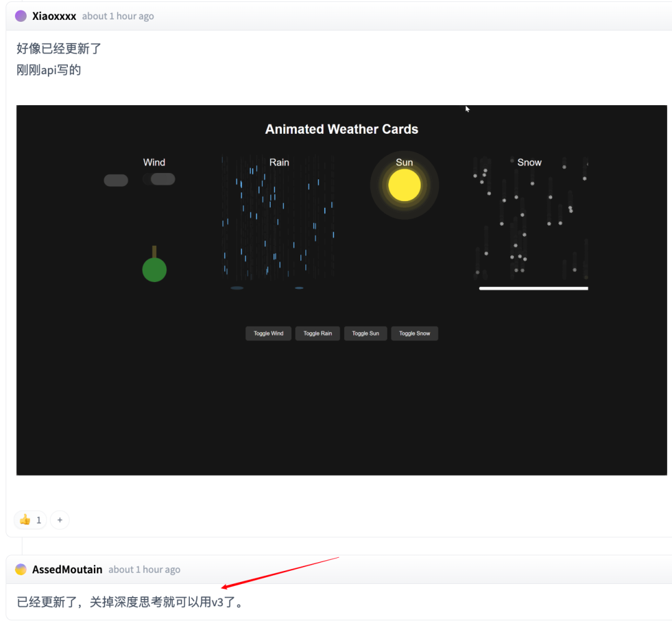672x630 pixels.
Task: Toggle Sun animation button
Action: (x=366, y=333)
